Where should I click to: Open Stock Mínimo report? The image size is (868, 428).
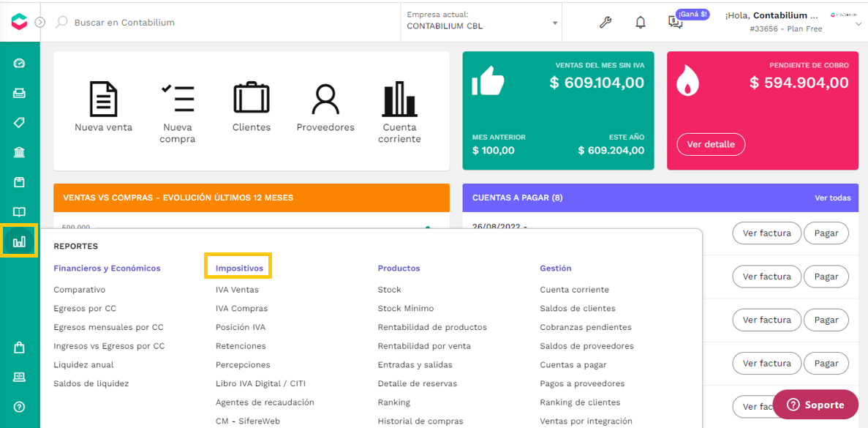(406, 309)
